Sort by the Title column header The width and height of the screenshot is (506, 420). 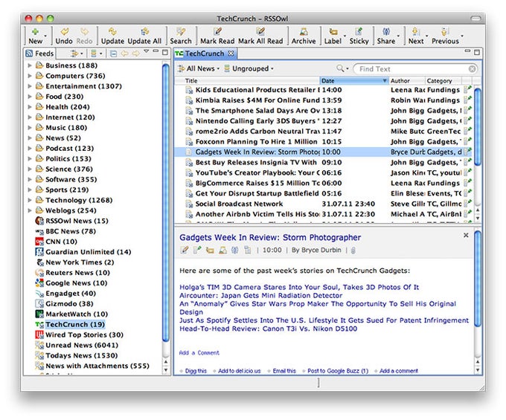click(247, 80)
